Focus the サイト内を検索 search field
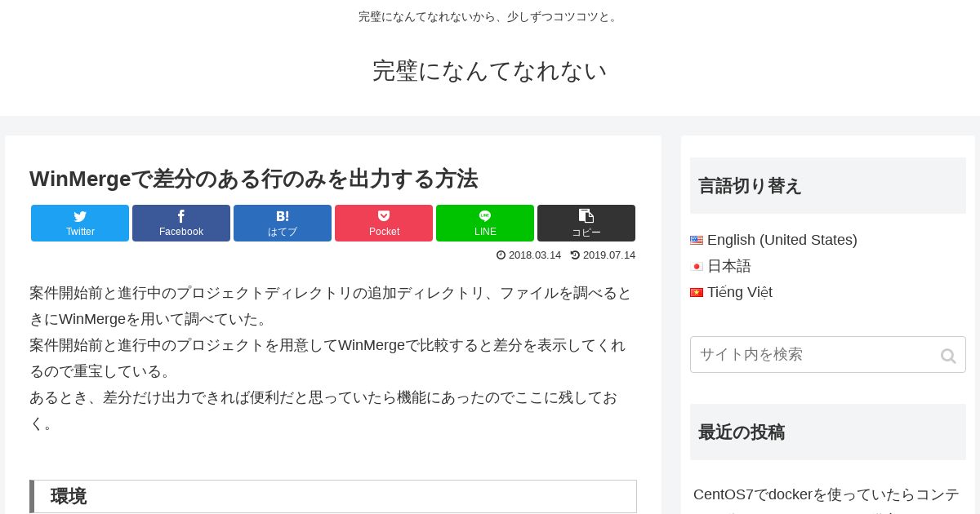This screenshot has height=514, width=980. coord(828,355)
